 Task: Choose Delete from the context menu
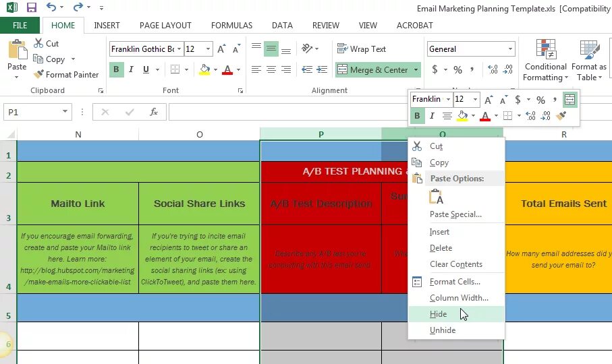click(x=456, y=248)
